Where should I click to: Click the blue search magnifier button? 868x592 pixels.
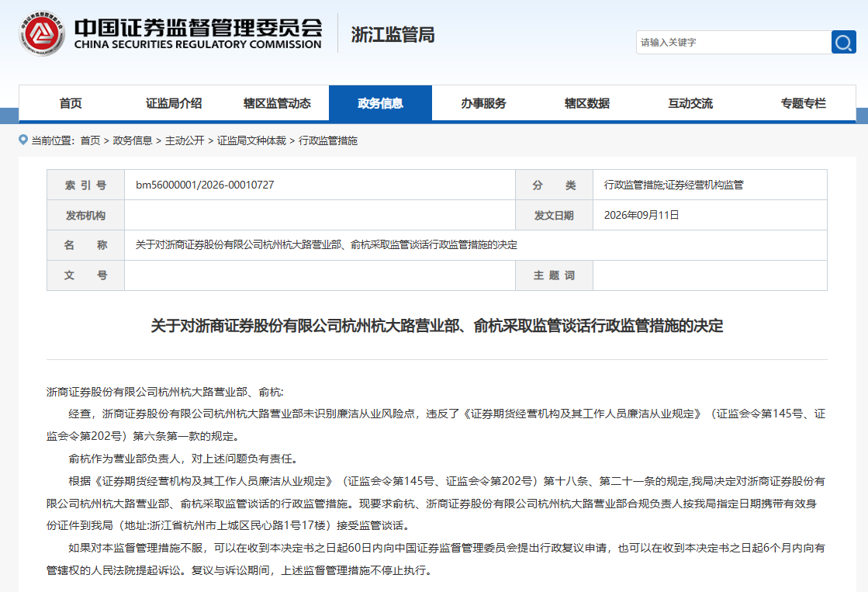(x=844, y=42)
